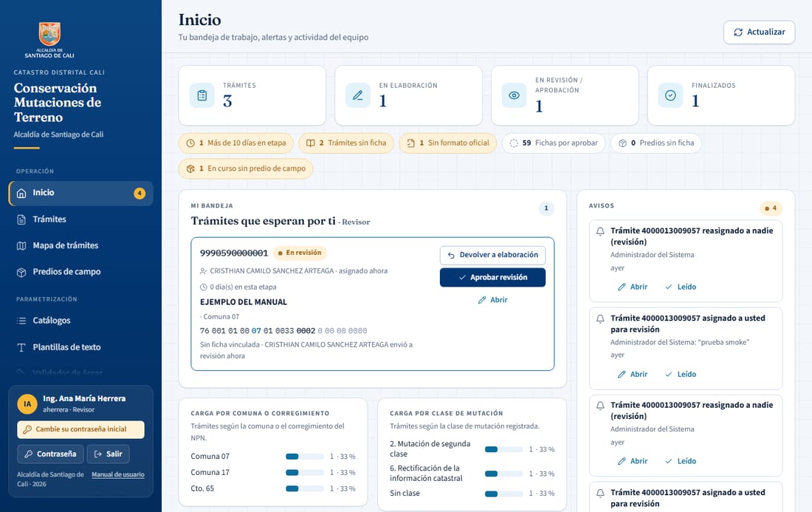Viewport: 812px width, 512px height.
Task: Click the En revisión status badge
Action: click(x=300, y=253)
